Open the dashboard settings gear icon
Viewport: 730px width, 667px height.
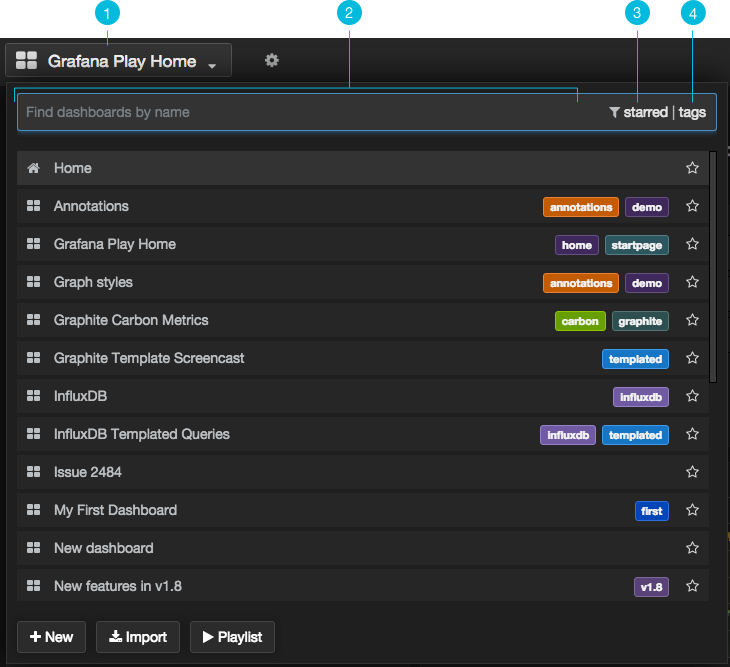tap(271, 60)
